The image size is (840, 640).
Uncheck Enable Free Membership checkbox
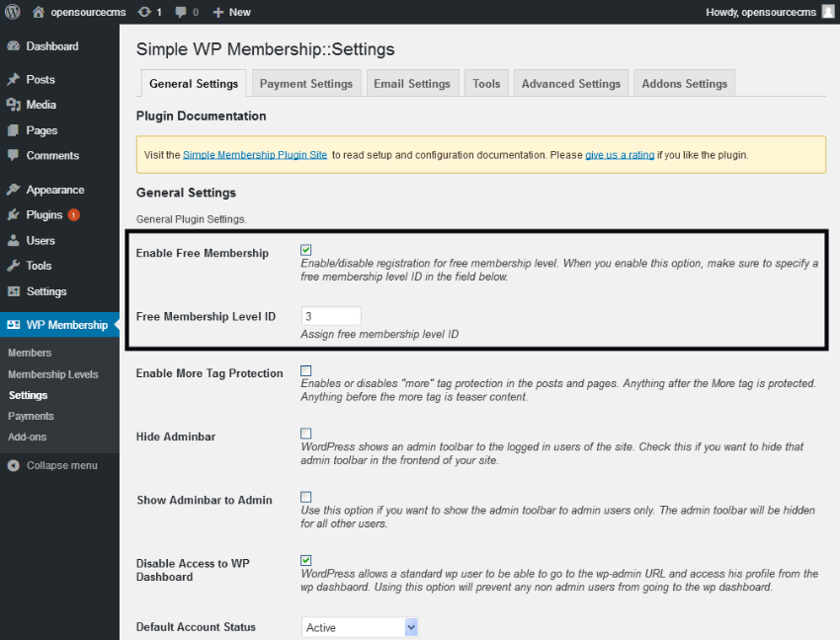pyautogui.click(x=306, y=250)
